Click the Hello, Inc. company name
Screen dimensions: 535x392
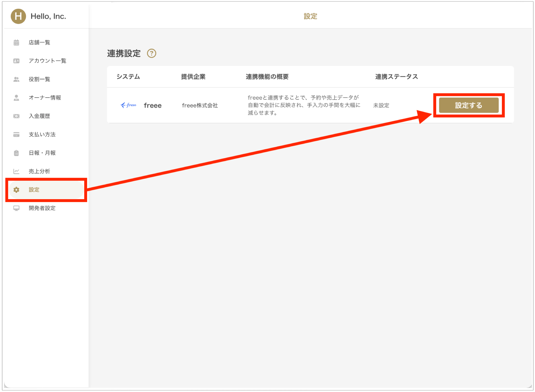point(48,16)
